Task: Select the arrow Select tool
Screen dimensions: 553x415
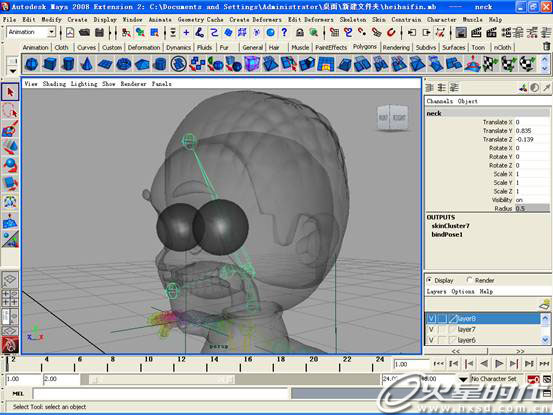Action: pyautogui.click(x=10, y=92)
